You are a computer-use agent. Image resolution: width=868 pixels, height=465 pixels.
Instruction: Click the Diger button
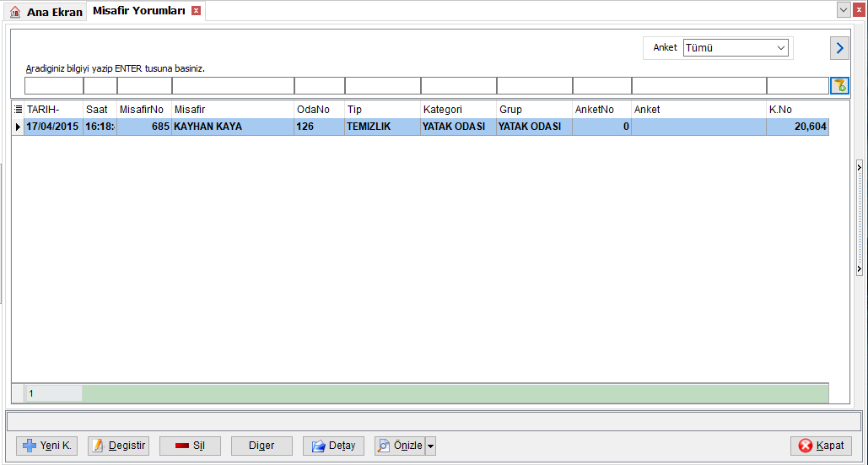[261, 446]
